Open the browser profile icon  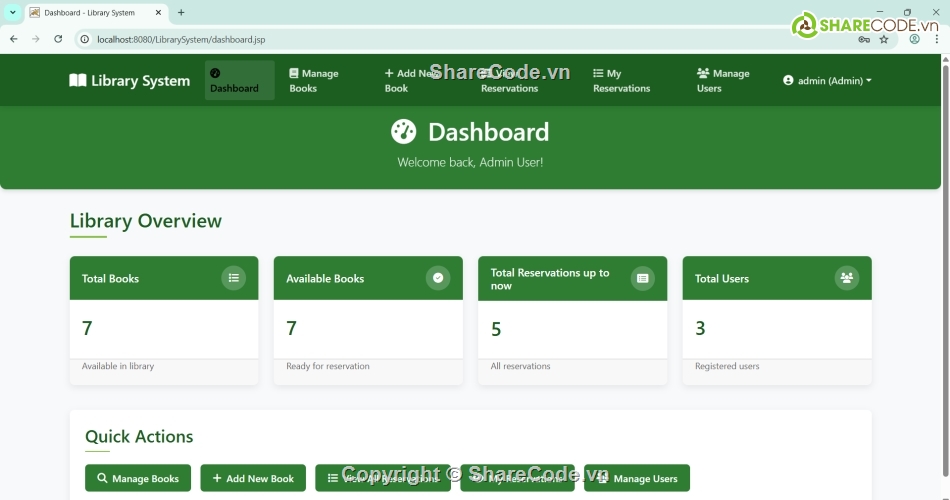coord(914,39)
